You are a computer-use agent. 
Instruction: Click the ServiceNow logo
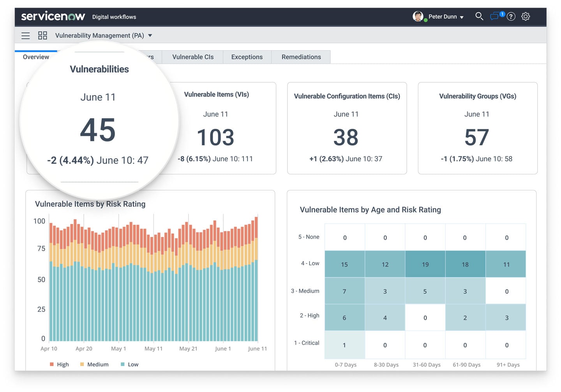pyautogui.click(x=53, y=16)
